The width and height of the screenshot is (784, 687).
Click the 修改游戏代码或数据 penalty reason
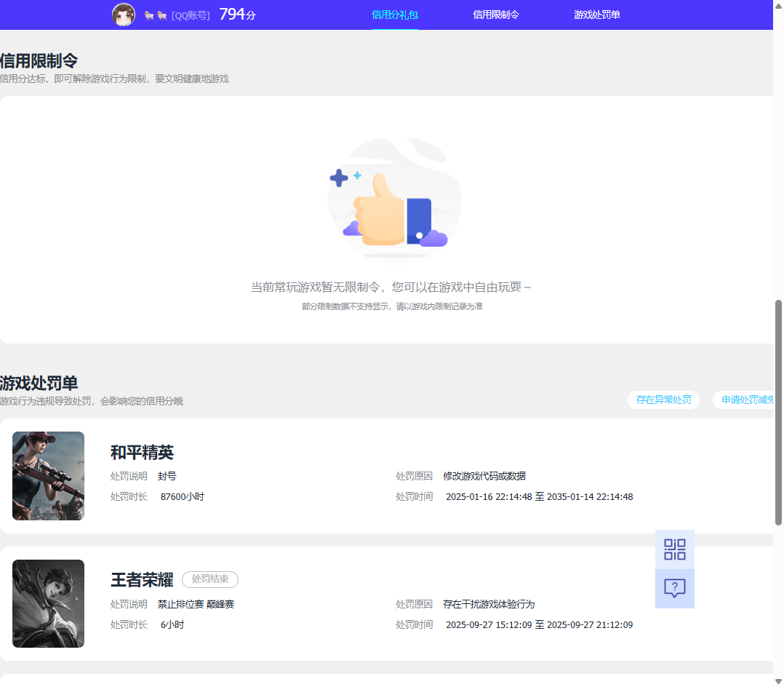(x=484, y=477)
